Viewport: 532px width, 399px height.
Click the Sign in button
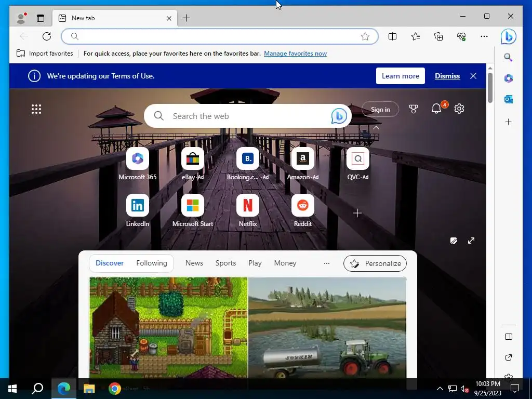point(380,109)
